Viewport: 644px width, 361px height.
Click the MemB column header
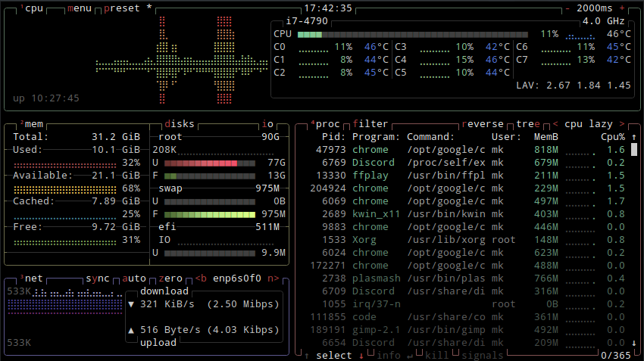point(546,137)
